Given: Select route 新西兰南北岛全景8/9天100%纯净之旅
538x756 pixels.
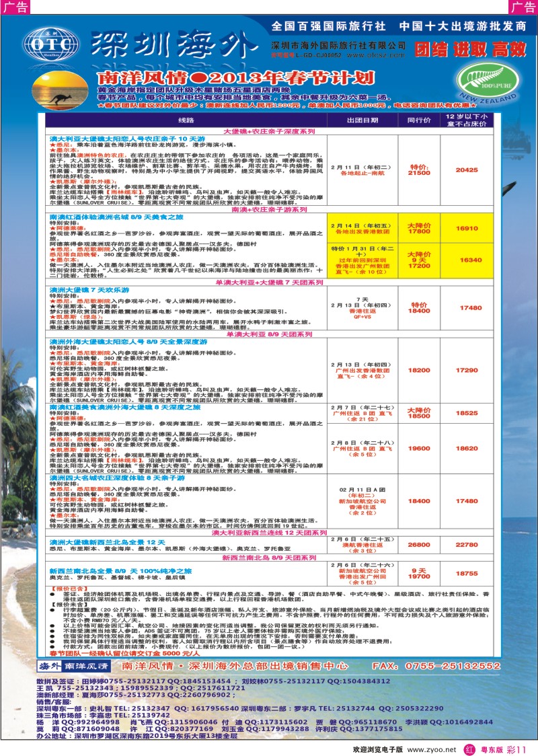Looking at the screenshot, I should pos(120,571).
